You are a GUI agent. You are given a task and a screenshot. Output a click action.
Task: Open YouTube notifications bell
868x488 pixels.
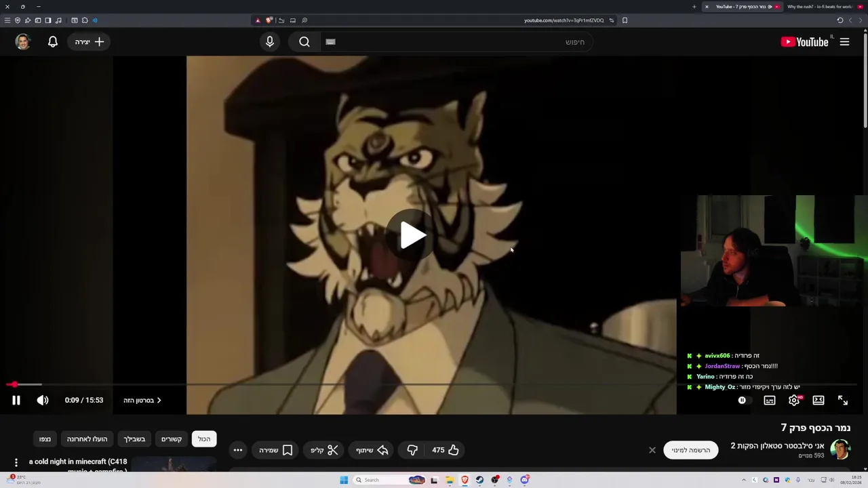[53, 42]
